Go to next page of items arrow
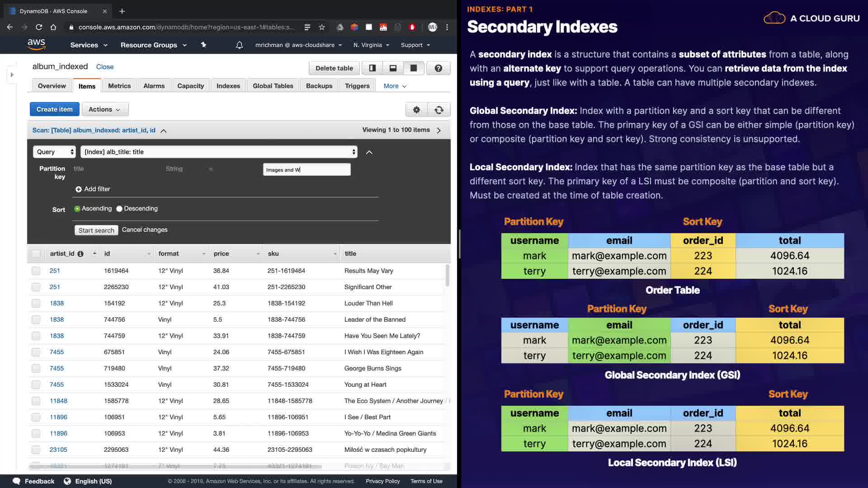The width and height of the screenshot is (868, 488). (x=439, y=131)
